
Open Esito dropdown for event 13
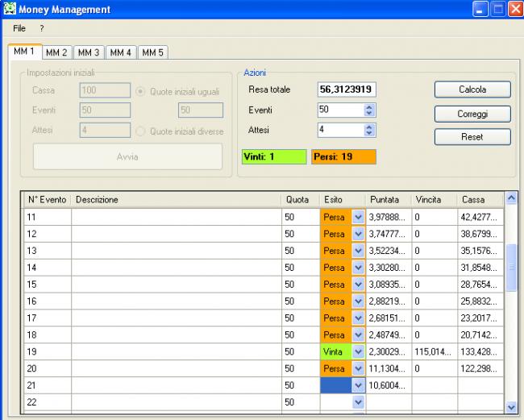point(358,251)
